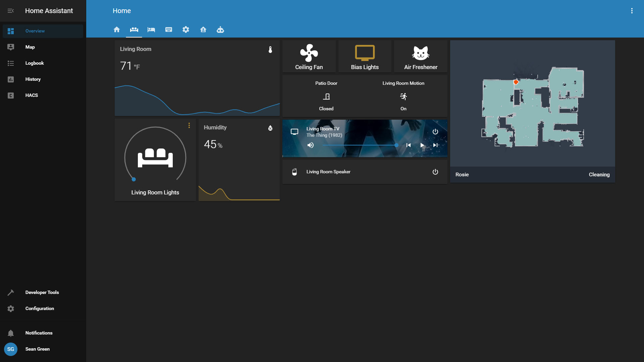Open Sean Green user profile
The width and height of the screenshot is (644, 362).
(43, 349)
